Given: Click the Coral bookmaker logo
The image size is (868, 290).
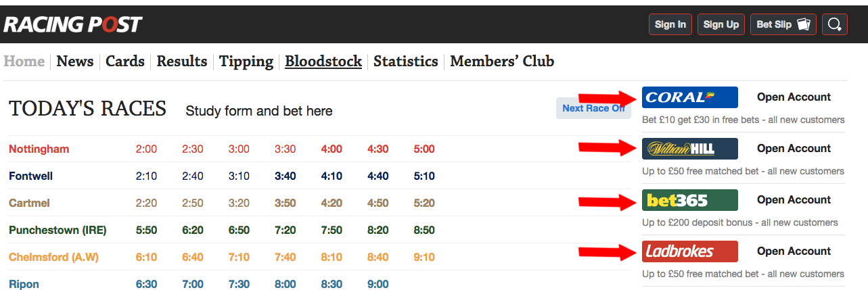Looking at the screenshot, I should pos(689,97).
